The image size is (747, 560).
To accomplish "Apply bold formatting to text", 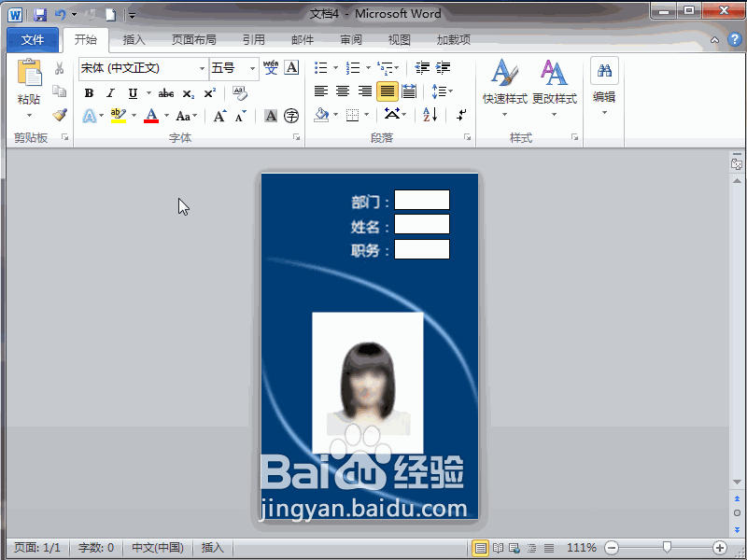I will pos(89,92).
